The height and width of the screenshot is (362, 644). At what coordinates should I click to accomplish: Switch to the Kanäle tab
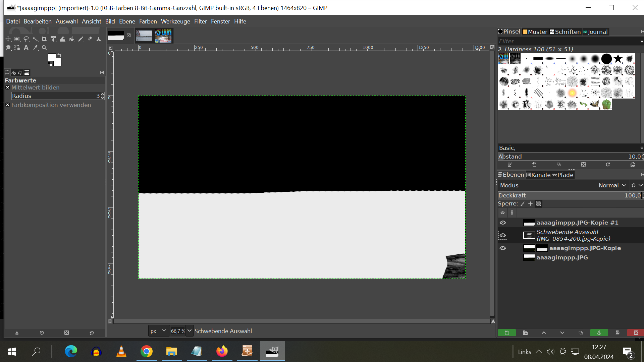click(538, 175)
